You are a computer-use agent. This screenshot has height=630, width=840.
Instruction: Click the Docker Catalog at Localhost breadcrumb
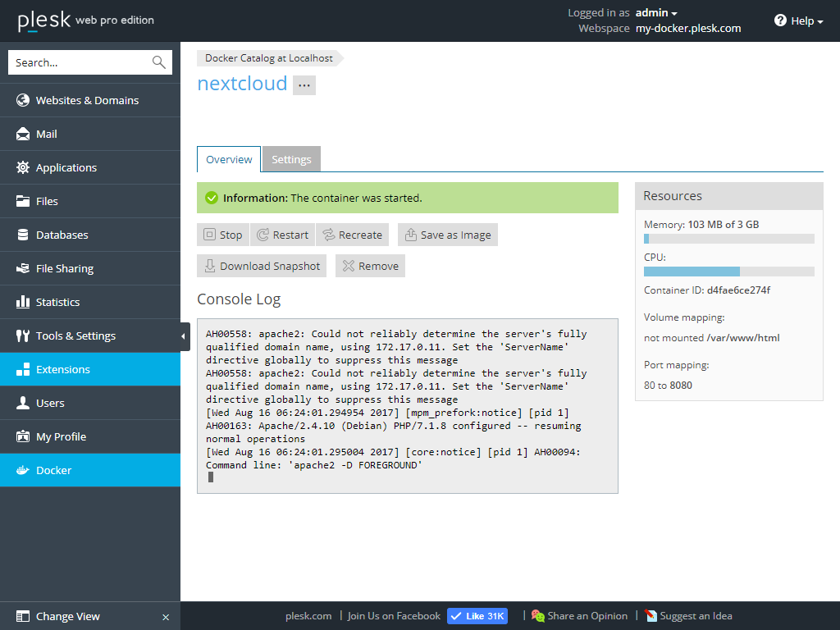click(269, 58)
